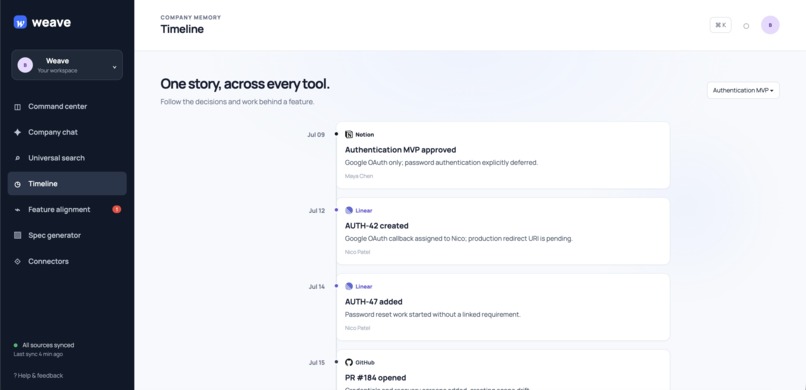Click the Maya Chen author name
Screen dimensions: 806x390
(359, 176)
